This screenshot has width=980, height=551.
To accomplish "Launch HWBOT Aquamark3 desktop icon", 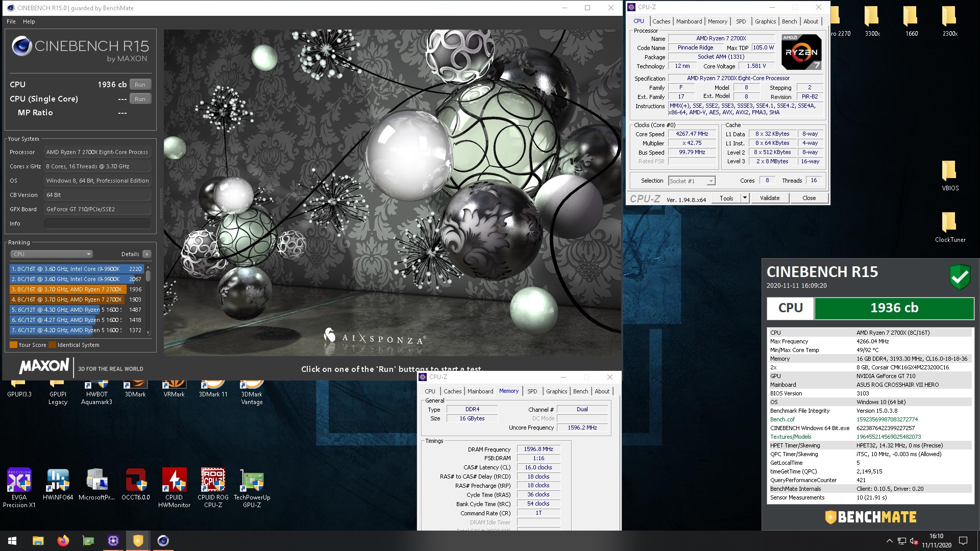I will [x=96, y=393].
